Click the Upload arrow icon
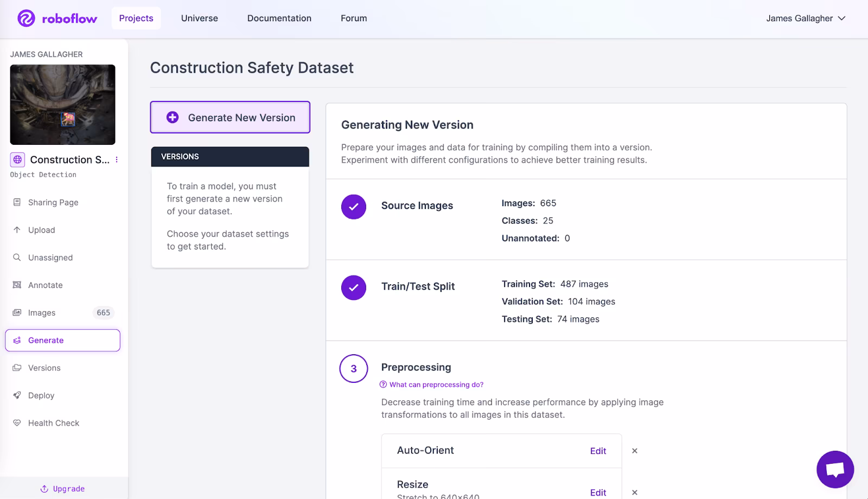The width and height of the screenshot is (868, 499). (x=17, y=230)
